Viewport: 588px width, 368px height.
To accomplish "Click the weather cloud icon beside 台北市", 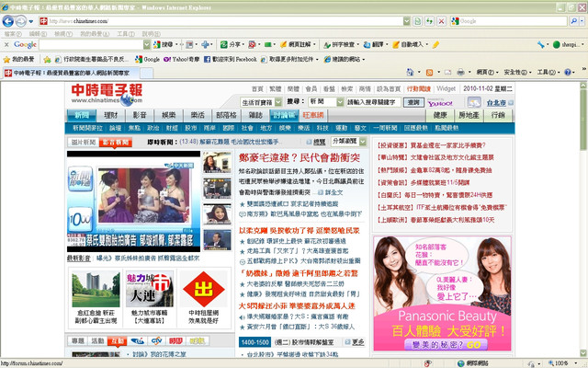I will click(474, 102).
